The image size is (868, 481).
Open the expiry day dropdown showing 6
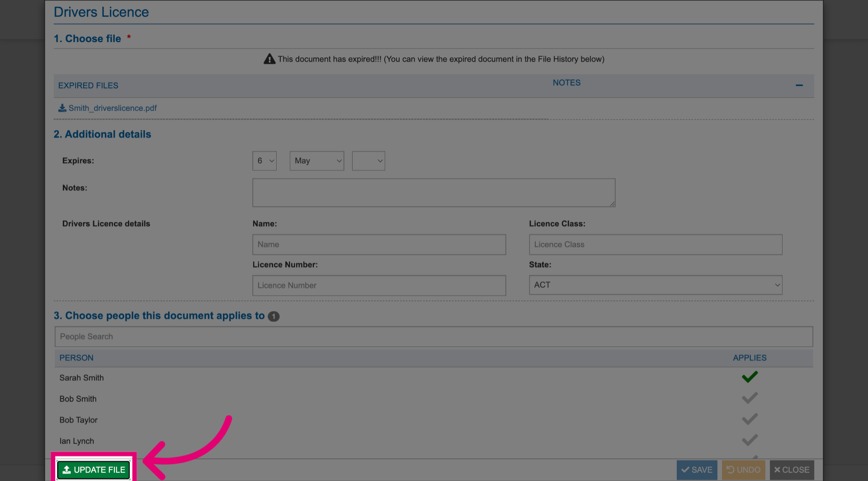click(x=264, y=161)
